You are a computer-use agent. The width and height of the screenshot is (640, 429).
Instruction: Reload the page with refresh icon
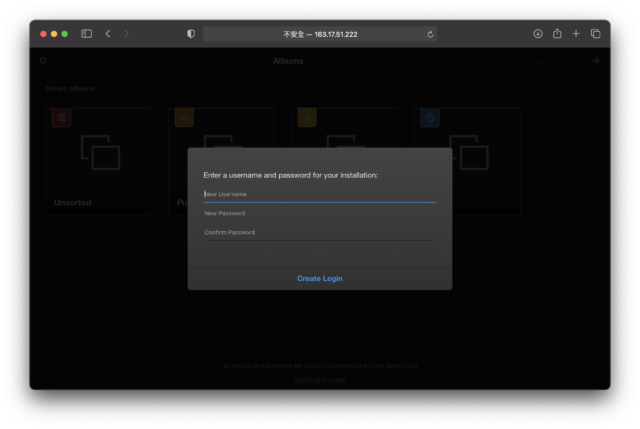(x=430, y=34)
